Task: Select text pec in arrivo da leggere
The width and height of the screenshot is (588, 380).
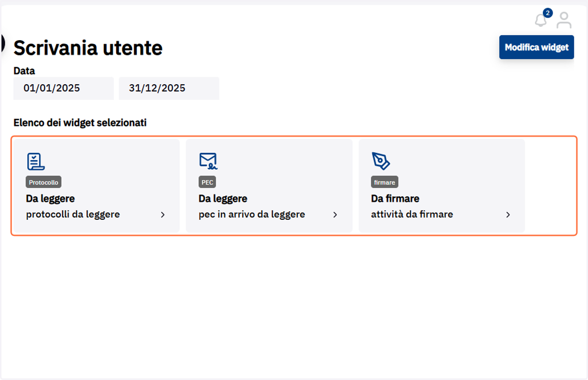Action: 252,214
